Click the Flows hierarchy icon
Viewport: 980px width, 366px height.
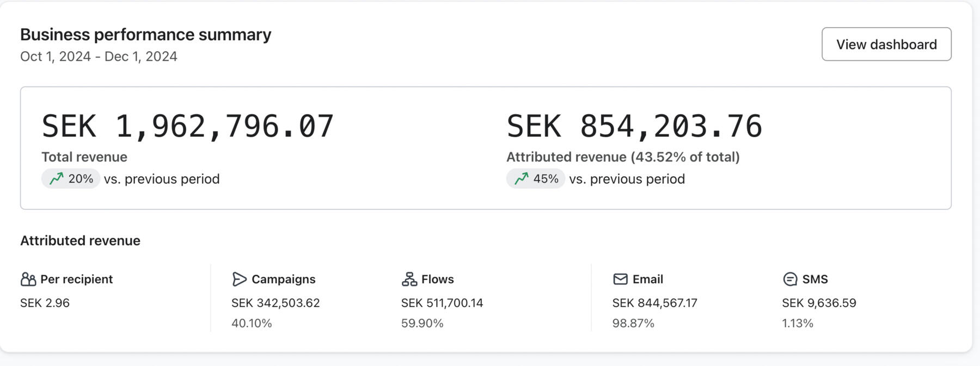point(409,280)
